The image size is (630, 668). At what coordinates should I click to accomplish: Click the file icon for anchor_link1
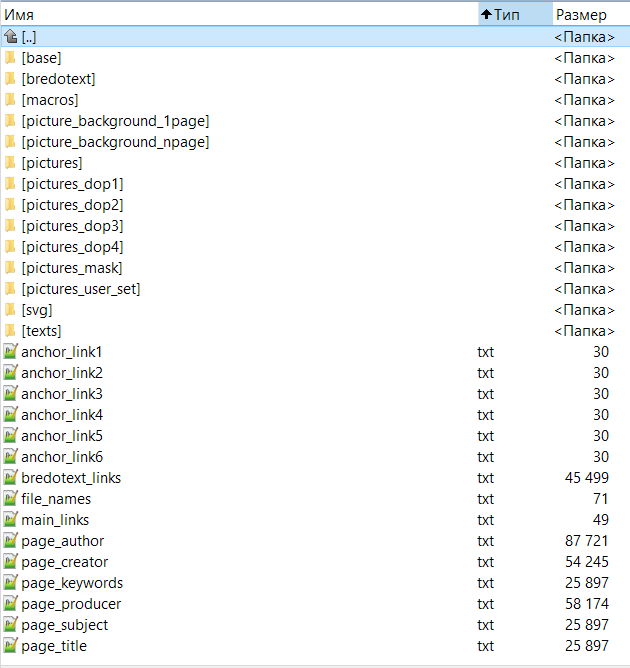coord(10,352)
